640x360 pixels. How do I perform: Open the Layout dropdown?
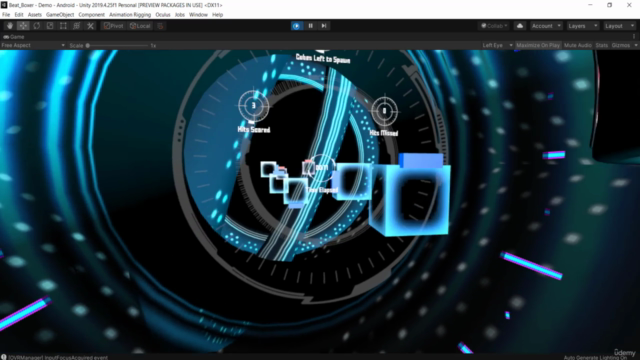(x=619, y=26)
